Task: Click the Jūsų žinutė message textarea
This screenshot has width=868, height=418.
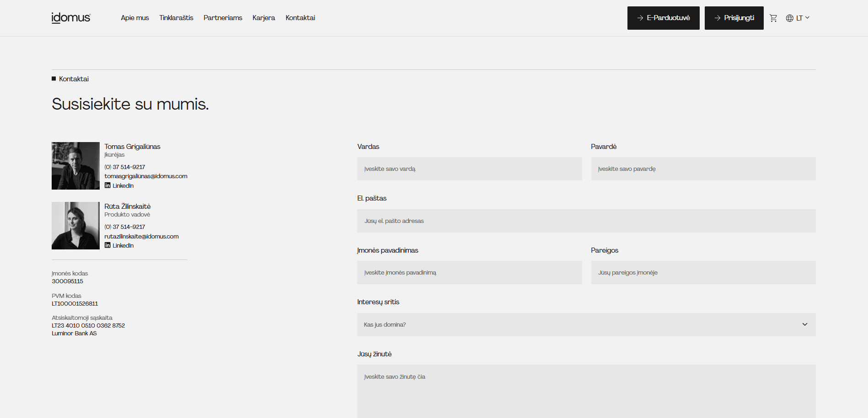Action: [x=586, y=391]
